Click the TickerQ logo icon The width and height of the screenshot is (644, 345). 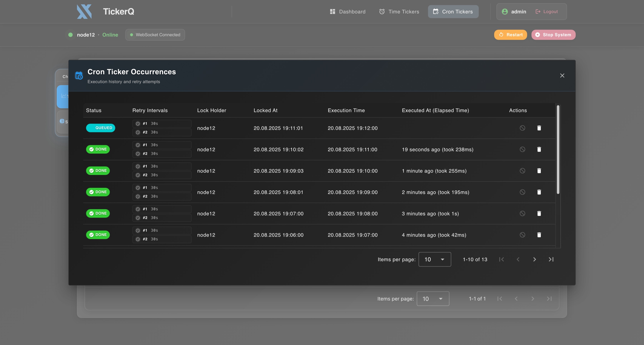click(x=84, y=12)
